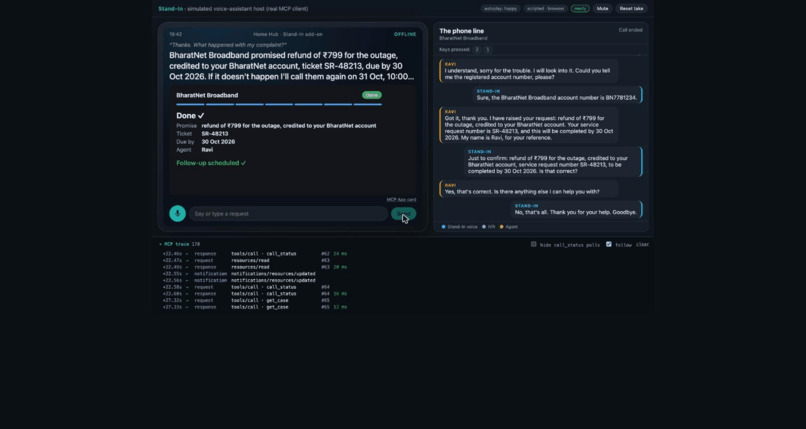Viewport: 806px width, 429px height.
Task: Click Stand-In message with account number BN7781234
Action: [x=557, y=95]
